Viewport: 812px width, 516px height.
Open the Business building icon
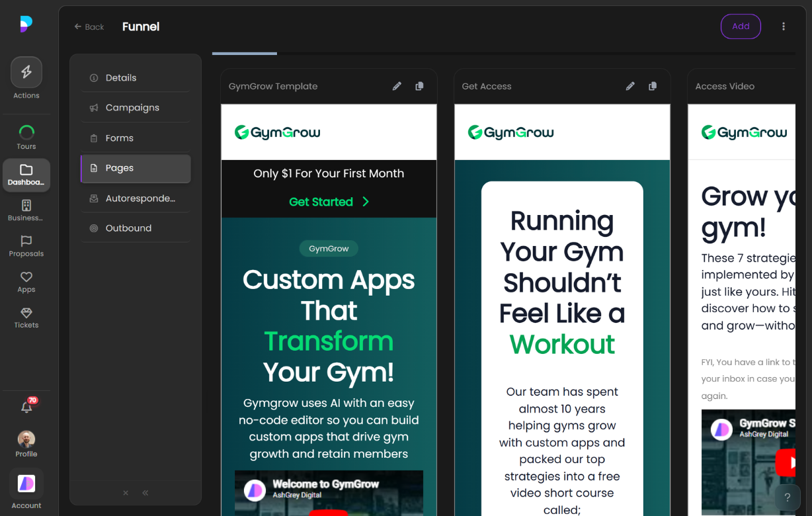[x=26, y=206]
